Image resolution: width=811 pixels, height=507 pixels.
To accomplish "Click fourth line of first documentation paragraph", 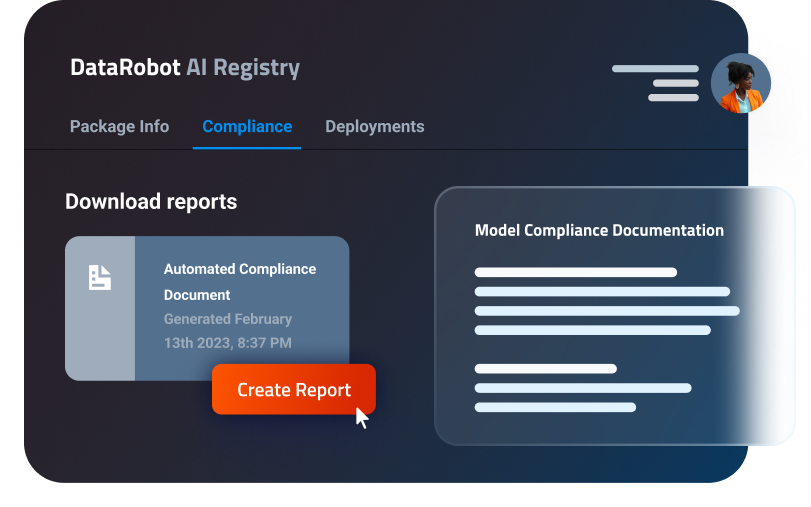I will pos(592,330).
